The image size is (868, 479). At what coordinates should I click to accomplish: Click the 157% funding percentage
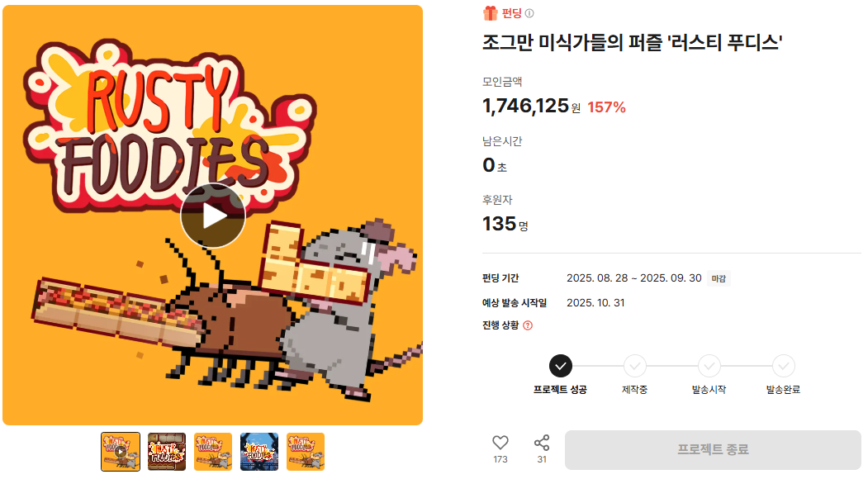pos(606,107)
